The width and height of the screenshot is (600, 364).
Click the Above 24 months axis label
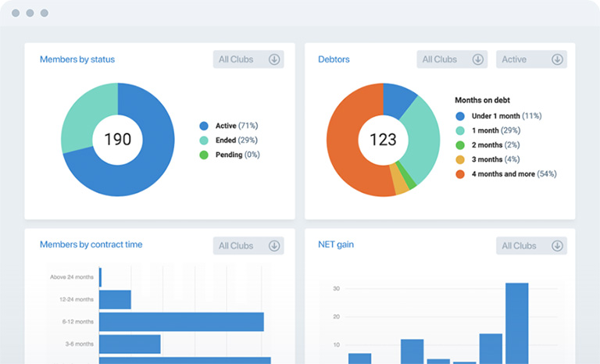(x=72, y=277)
